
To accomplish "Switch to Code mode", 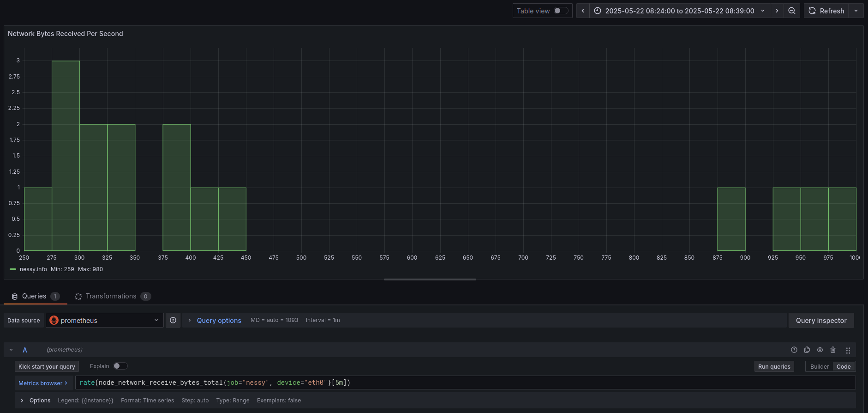I will 844,366.
